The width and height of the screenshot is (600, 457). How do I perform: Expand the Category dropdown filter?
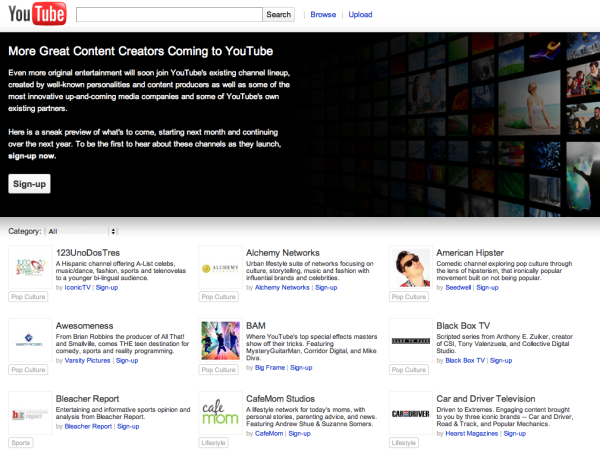coord(82,231)
